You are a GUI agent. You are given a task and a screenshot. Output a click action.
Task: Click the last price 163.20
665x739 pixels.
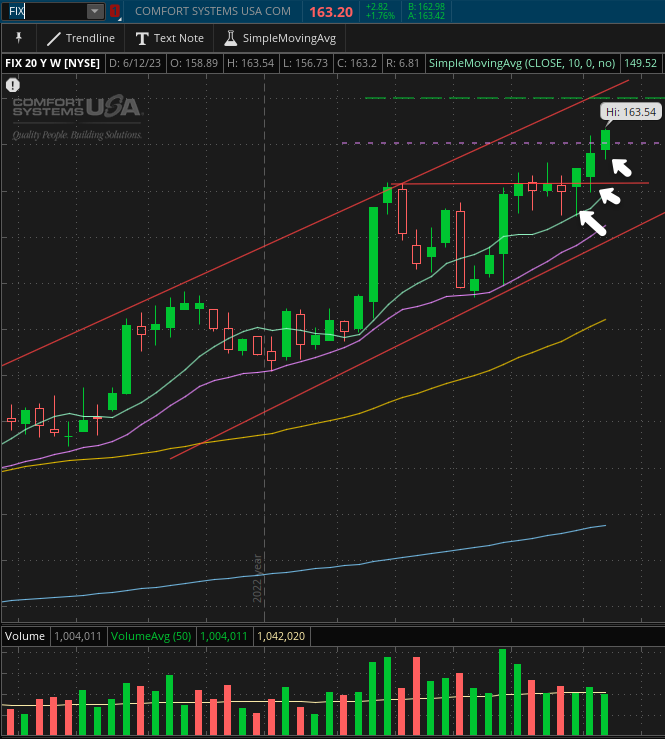tap(331, 12)
